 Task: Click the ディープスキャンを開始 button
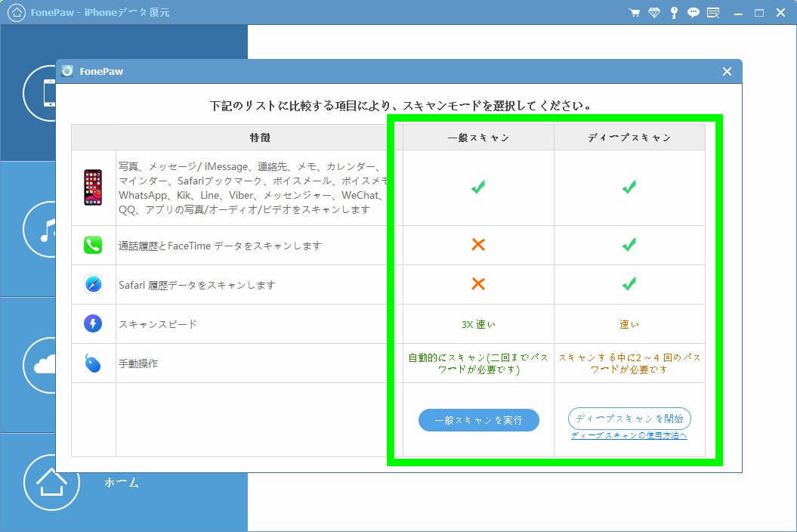pyautogui.click(x=629, y=419)
